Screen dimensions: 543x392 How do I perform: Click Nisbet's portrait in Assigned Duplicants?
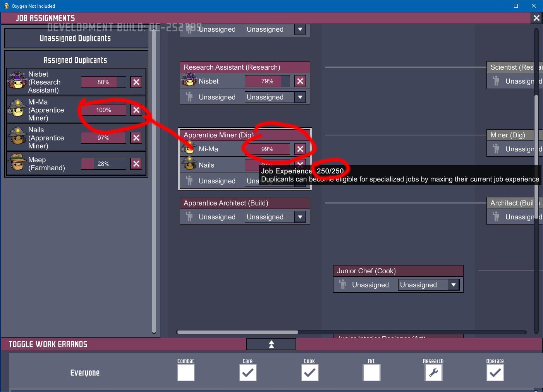17,80
